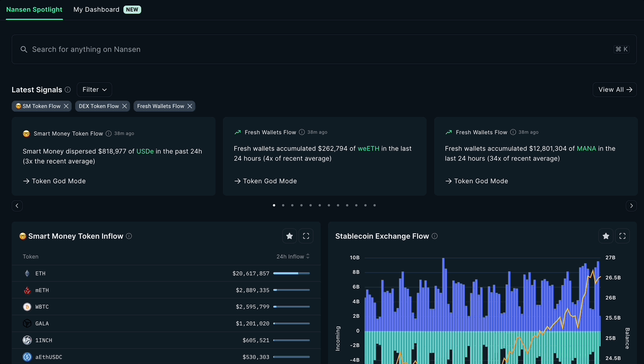Switch to the My Dashboard tab
The height and width of the screenshot is (364, 644).
pos(96,10)
